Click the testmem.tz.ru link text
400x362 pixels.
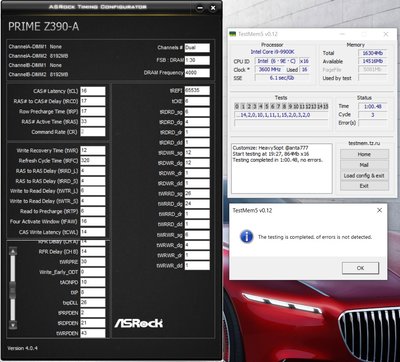(x=364, y=143)
